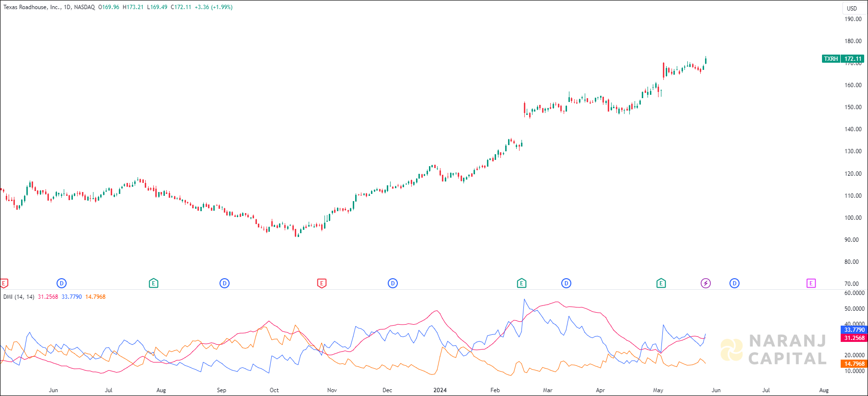The image size is (868, 396).
Task: Click the H173.21 high value
Action: tap(133, 7)
